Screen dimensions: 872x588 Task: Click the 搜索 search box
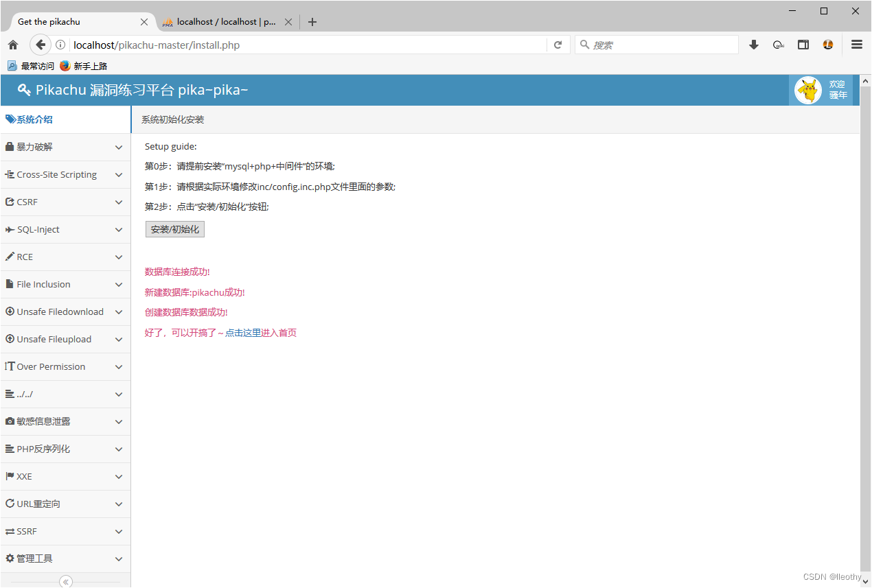tap(656, 45)
